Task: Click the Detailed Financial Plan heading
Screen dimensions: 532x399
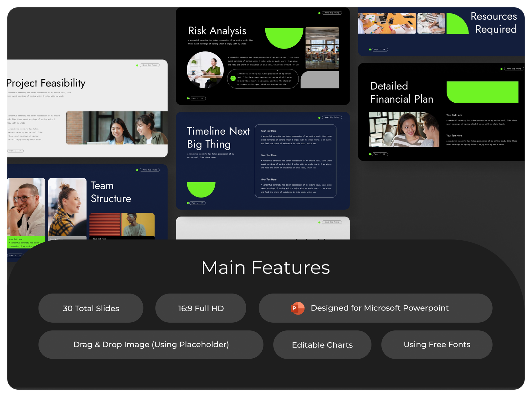Action: point(402,92)
